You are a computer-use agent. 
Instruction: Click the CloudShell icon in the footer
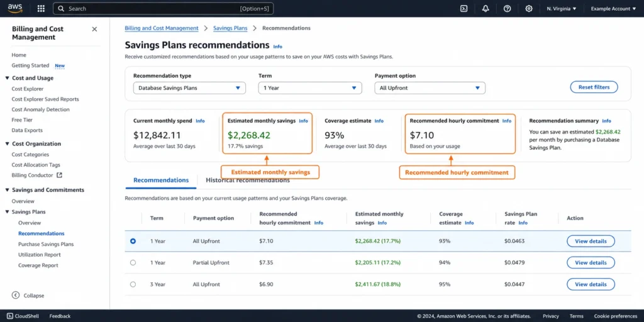click(10, 316)
